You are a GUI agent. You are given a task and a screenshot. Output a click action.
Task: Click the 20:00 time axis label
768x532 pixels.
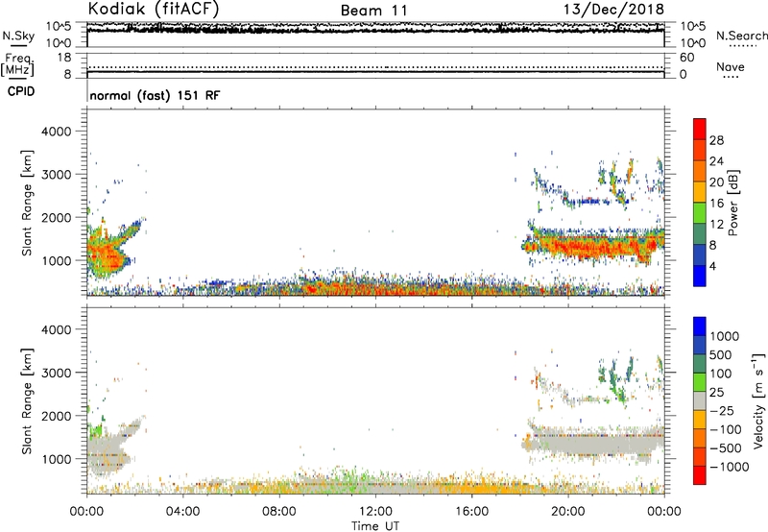click(x=567, y=512)
